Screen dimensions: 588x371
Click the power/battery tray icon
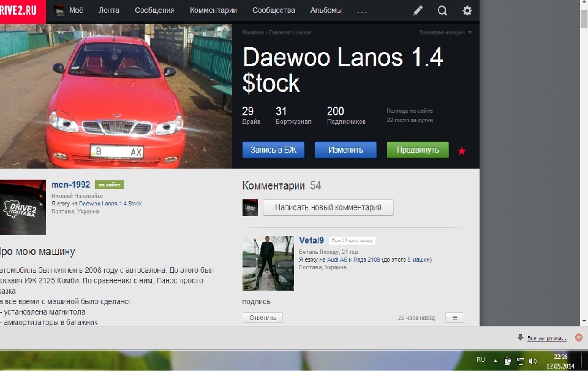(x=508, y=361)
